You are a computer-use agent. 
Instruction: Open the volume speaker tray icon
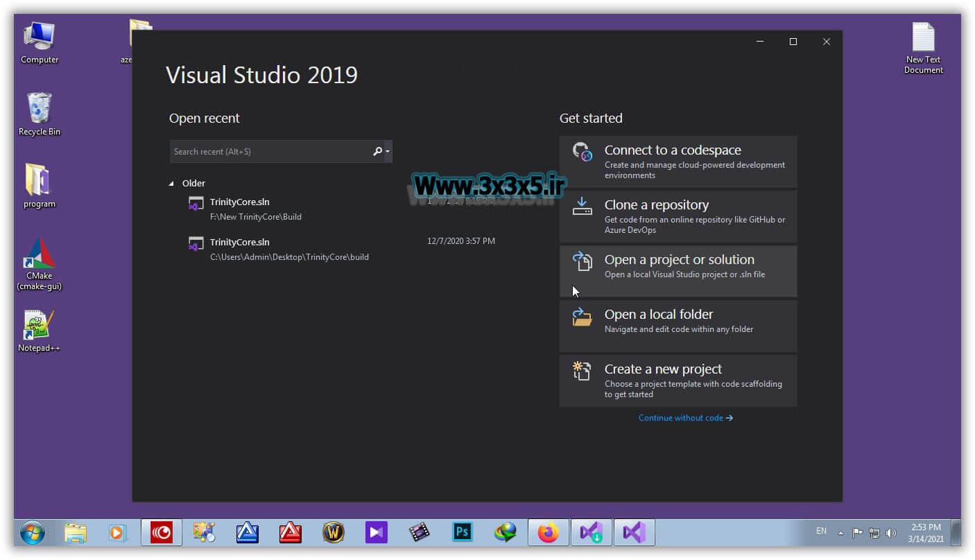pos(890,533)
